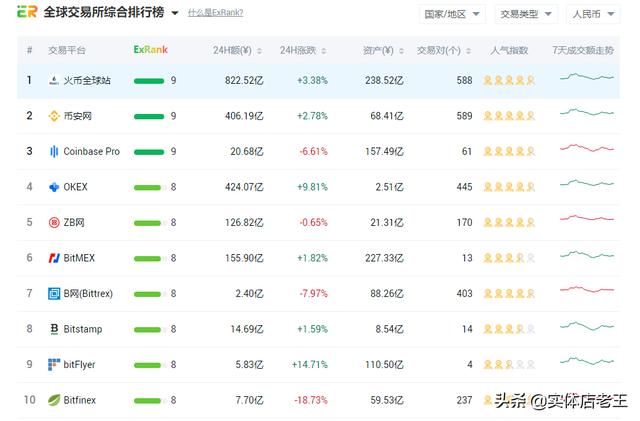
Task: Click the bitFlyer logo icon
Action: (54, 365)
